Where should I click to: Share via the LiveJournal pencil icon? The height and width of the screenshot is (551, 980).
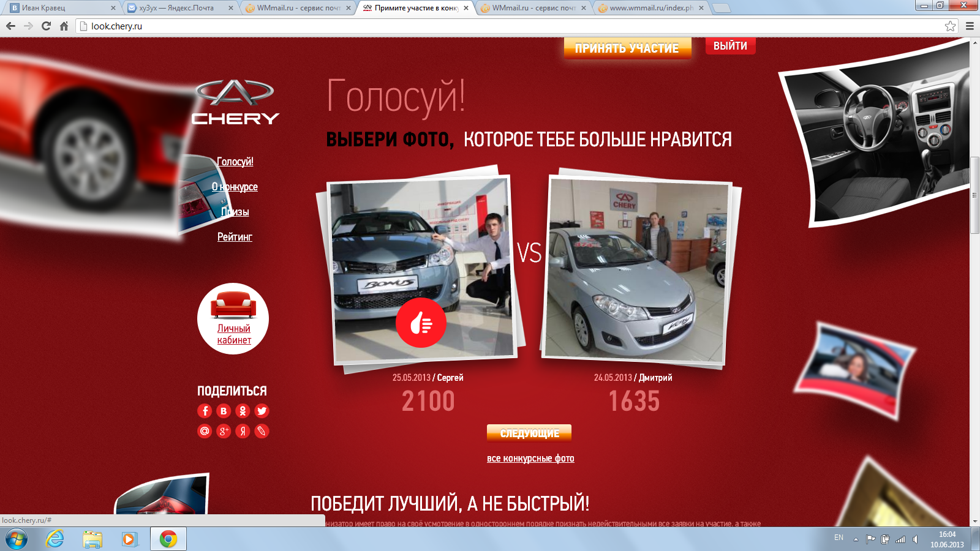[x=262, y=431]
